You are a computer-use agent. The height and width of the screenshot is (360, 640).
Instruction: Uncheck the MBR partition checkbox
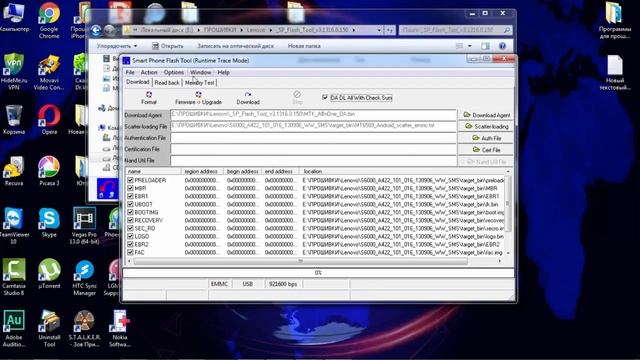(130, 188)
